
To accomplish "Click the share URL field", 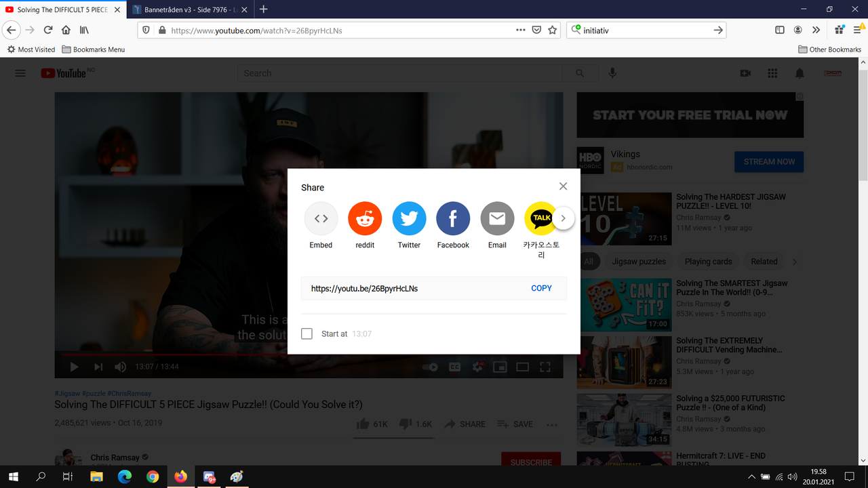I will click(434, 288).
